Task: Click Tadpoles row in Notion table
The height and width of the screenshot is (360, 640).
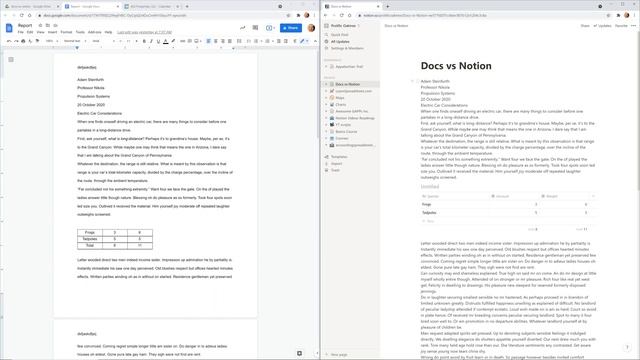Action: coord(508,212)
